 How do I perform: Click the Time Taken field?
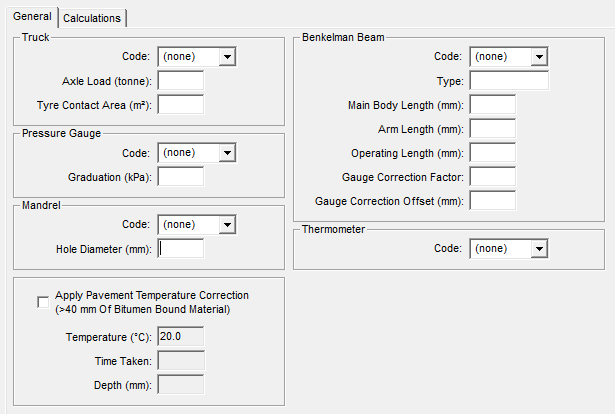click(181, 361)
